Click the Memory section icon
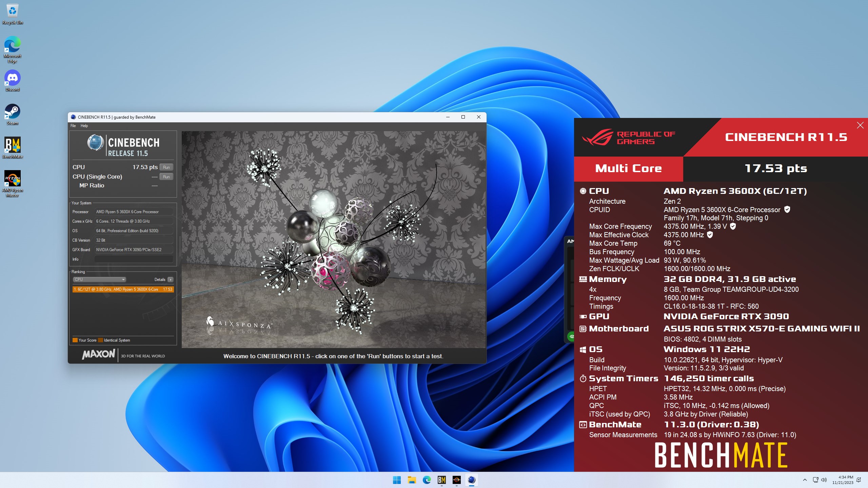This screenshot has width=868, height=488. pos(583,279)
